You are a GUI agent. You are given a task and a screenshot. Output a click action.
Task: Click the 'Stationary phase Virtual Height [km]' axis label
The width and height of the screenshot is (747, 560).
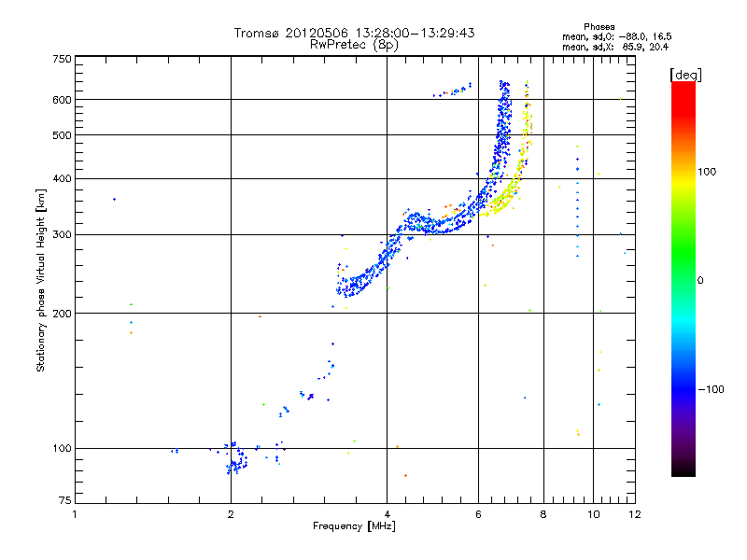[x=41, y=280]
